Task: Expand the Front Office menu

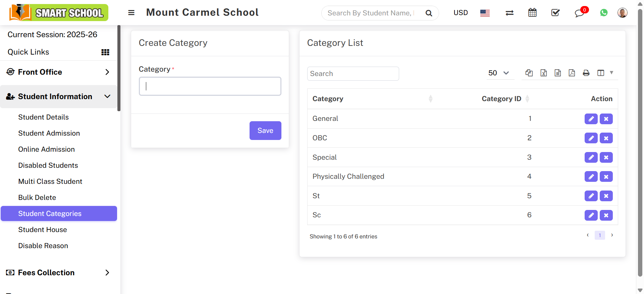Action: coord(59,72)
